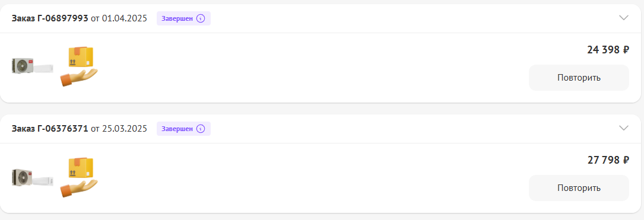Screen dimensions: 644x220
Task: Click Завершен badge of order from 25.03.2025
Action: (x=183, y=129)
